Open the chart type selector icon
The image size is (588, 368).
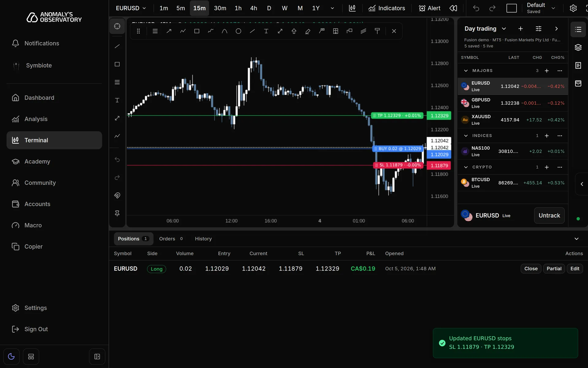coord(352,8)
